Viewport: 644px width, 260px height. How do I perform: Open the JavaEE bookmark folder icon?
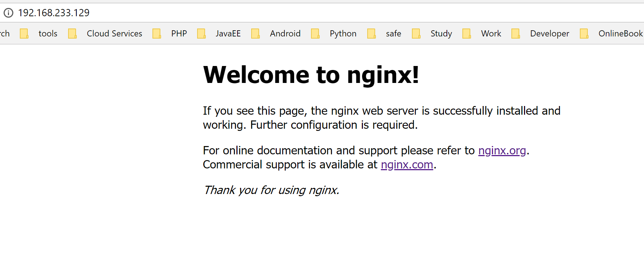click(x=201, y=34)
